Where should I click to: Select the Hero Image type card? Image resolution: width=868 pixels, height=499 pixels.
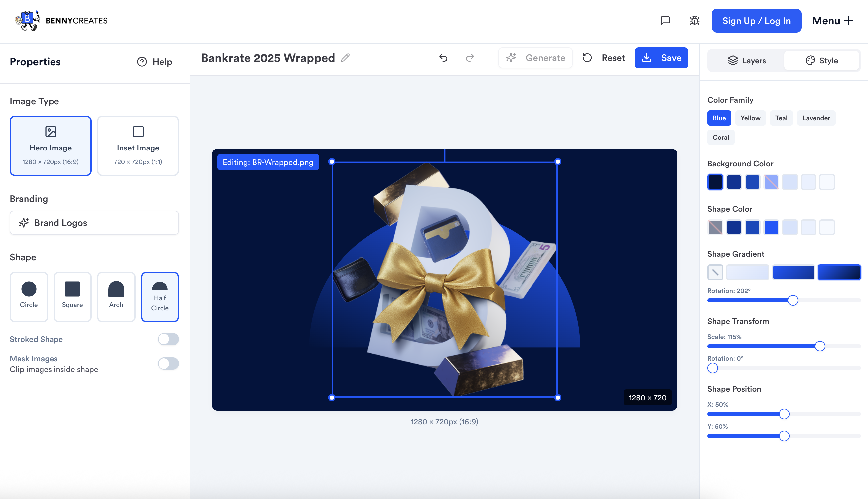[51, 146]
